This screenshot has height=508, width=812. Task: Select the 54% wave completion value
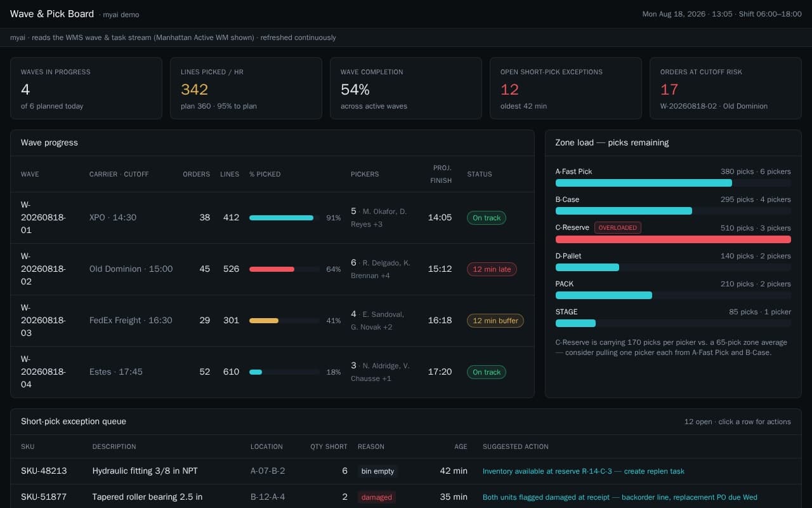coord(355,90)
